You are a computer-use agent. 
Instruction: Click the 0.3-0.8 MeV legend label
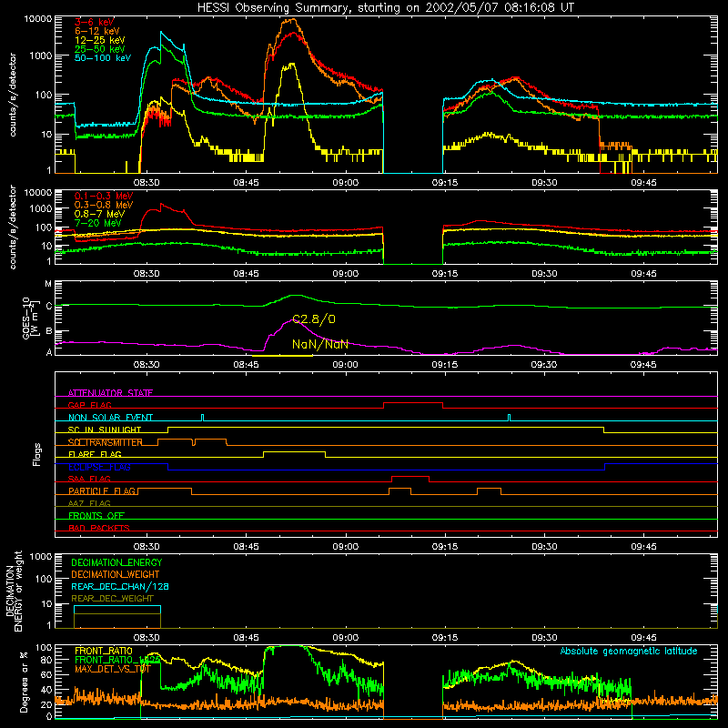(104, 205)
